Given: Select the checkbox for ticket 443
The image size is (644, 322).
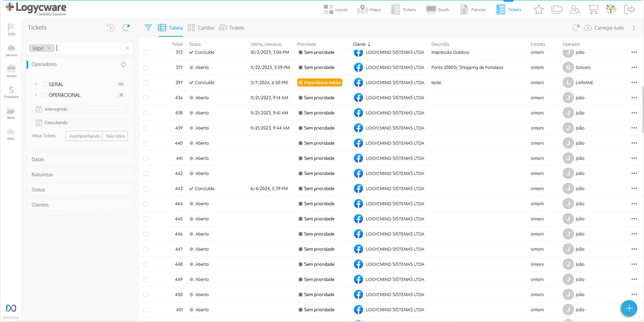Looking at the screenshot, I should point(146,189).
